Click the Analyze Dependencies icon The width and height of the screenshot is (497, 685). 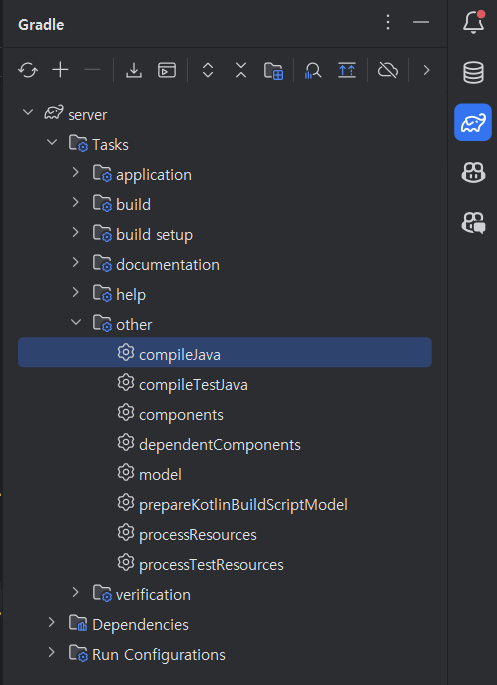(x=313, y=70)
